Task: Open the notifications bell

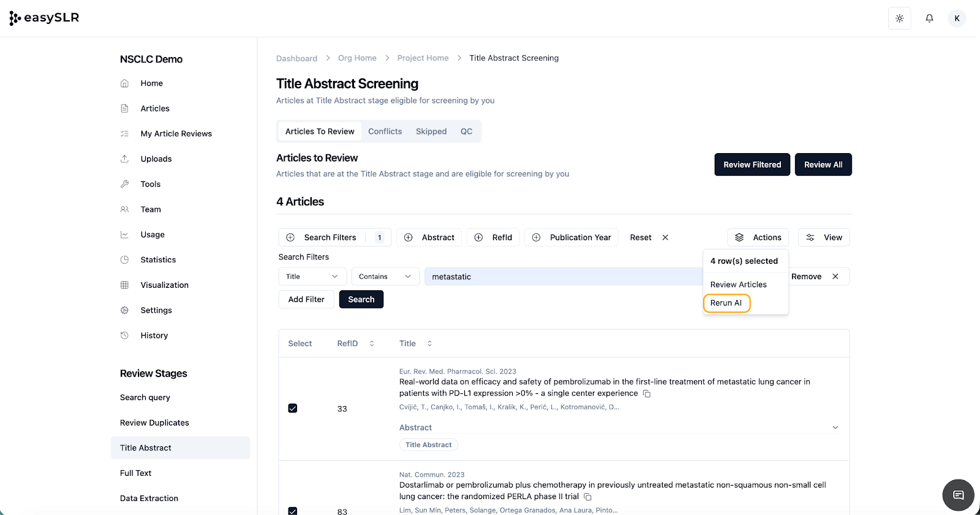Action: (929, 18)
